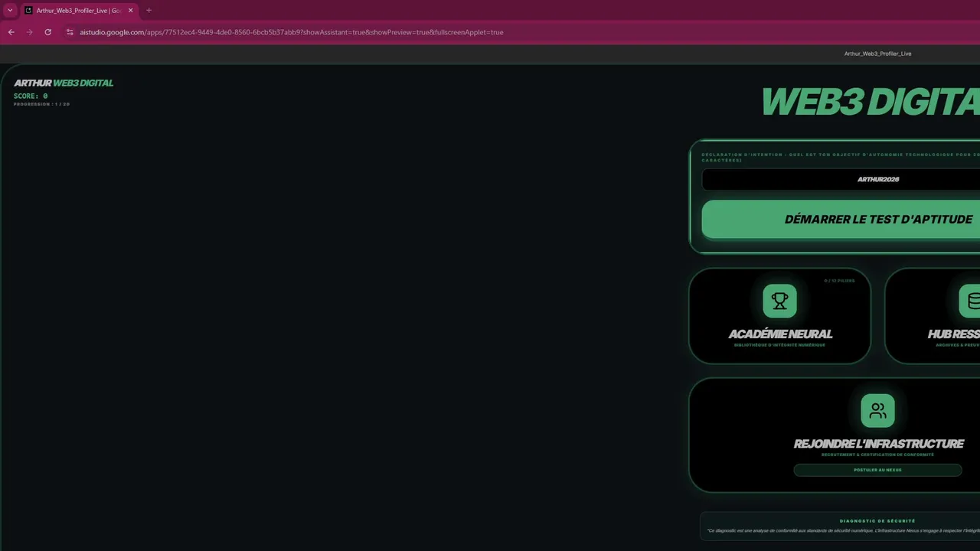This screenshot has width=980, height=551.
Task: Switch to the Arthur_Web3_Profiler_Live browser tab
Action: (x=79, y=11)
